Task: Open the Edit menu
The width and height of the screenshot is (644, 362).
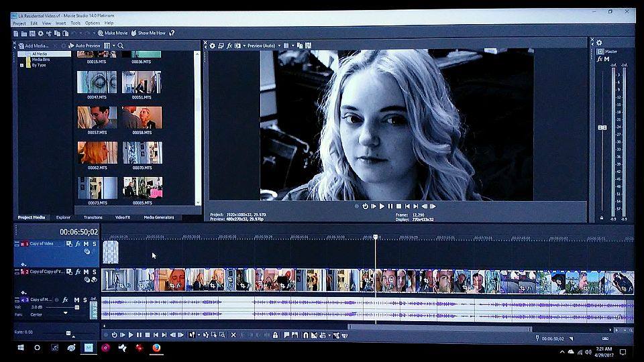Action: tap(34, 23)
